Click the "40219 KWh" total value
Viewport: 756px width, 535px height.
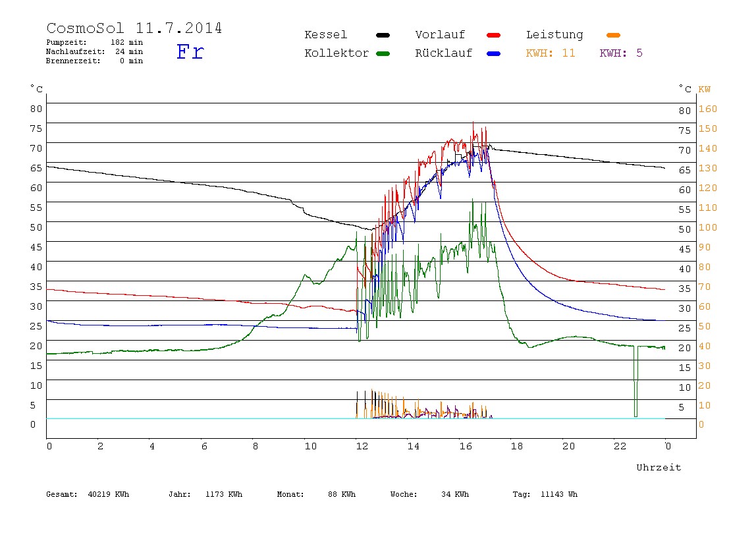[109, 494]
